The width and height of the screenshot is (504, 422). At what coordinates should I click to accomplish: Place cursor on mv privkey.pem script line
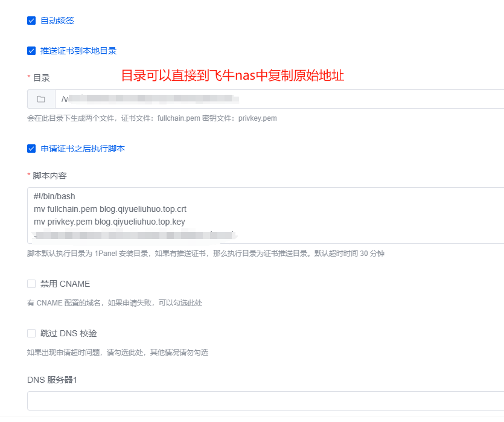(x=109, y=222)
